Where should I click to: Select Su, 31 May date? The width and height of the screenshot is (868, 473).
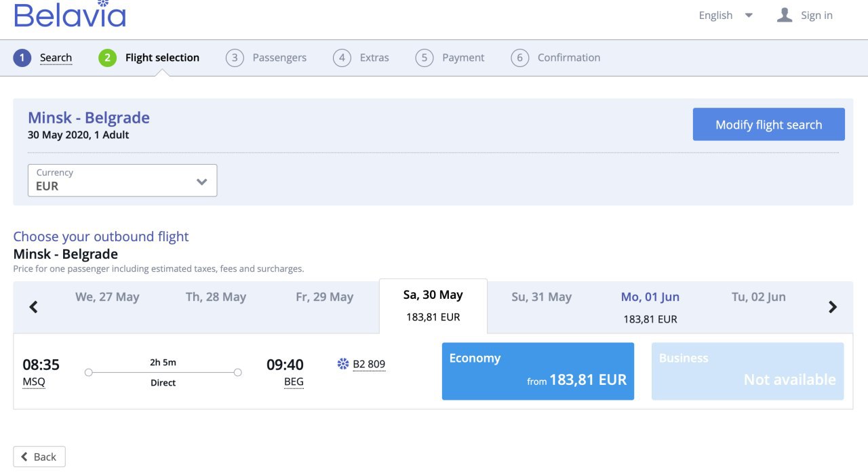pyautogui.click(x=541, y=297)
